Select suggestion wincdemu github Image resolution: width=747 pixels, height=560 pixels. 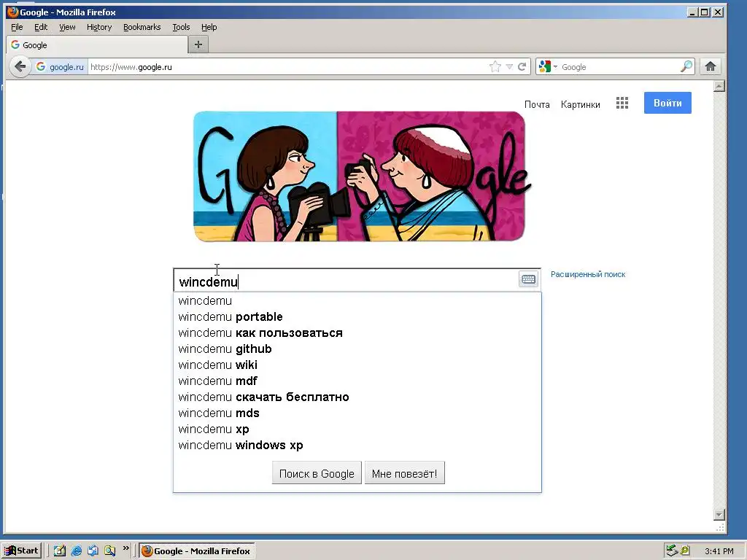coord(357,349)
